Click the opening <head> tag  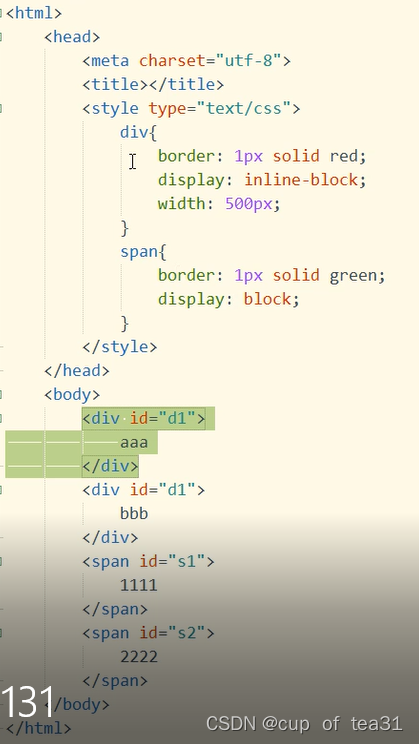(72, 37)
